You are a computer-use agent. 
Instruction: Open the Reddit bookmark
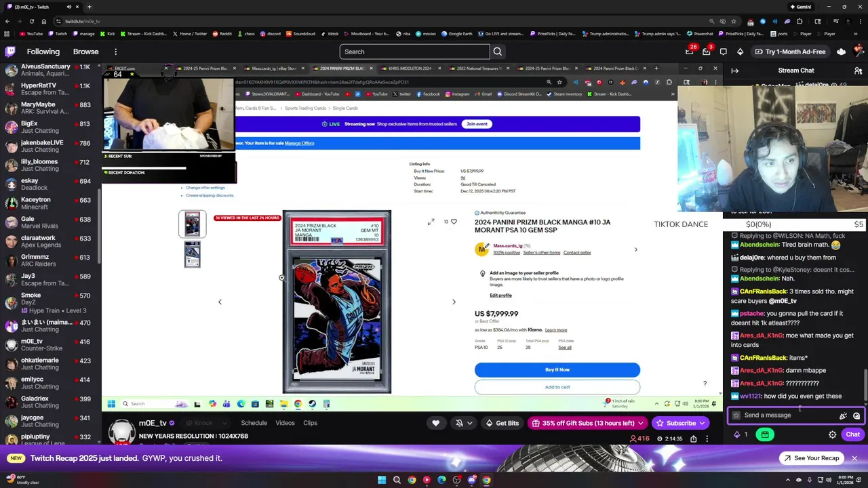click(x=222, y=34)
